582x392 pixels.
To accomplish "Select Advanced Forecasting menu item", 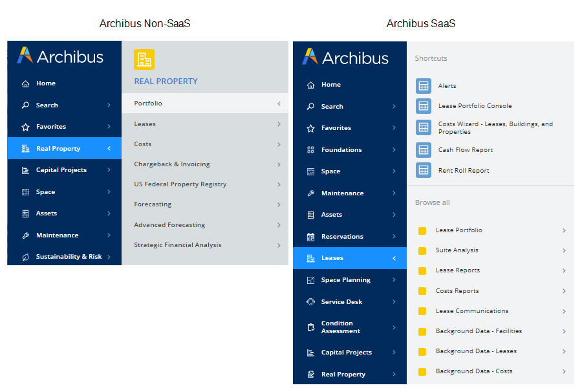I will [169, 225].
